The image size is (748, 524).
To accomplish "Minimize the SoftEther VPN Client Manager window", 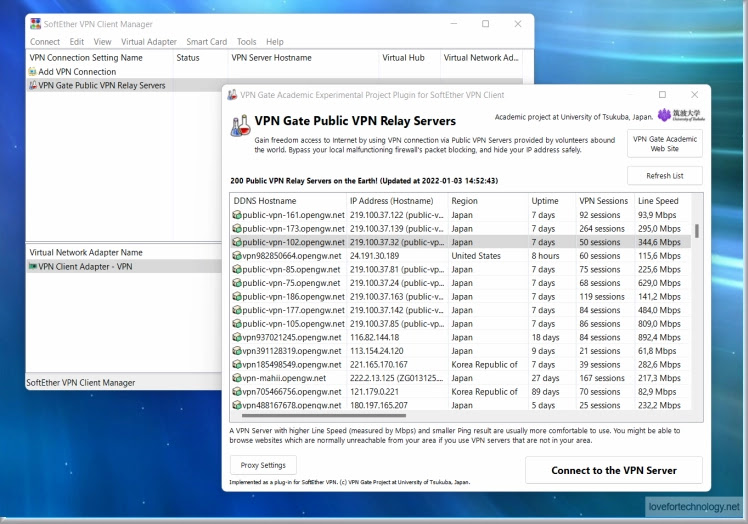I will click(454, 23).
